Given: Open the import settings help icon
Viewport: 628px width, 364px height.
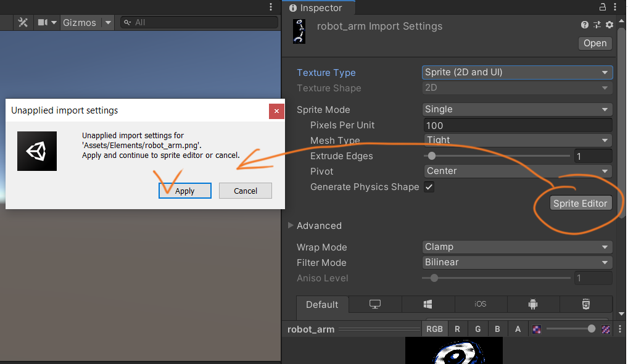Looking at the screenshot, I should [585, 25].
